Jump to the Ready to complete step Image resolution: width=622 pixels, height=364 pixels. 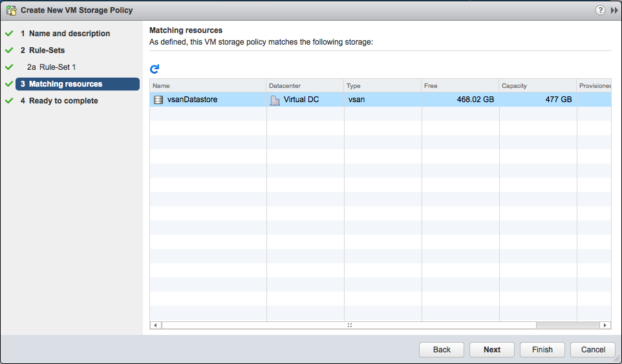click(x=63, y=101)
